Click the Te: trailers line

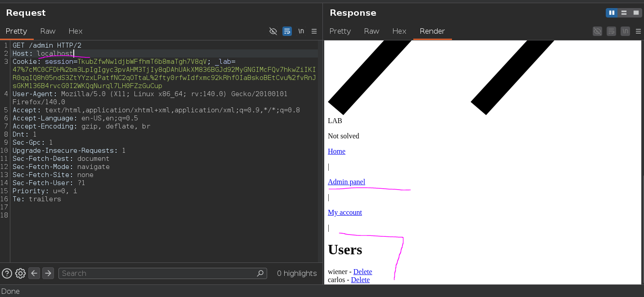coord(36,199)
